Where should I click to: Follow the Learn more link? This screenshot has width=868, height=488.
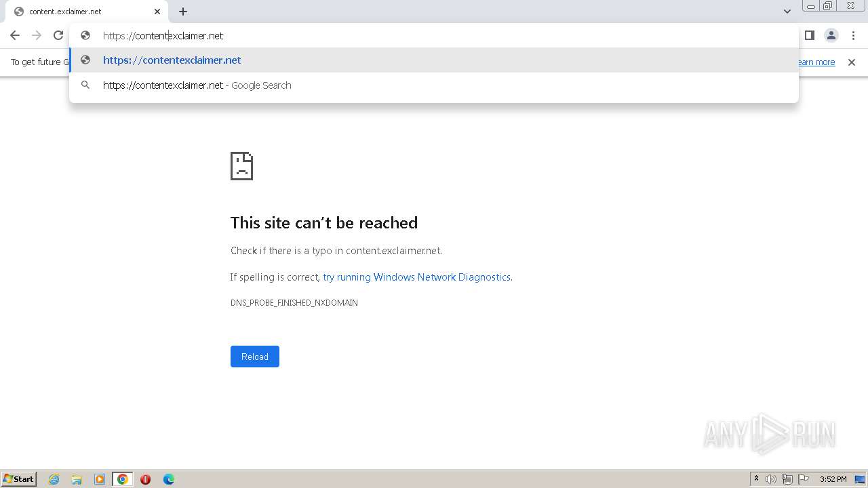click(816, 62)
